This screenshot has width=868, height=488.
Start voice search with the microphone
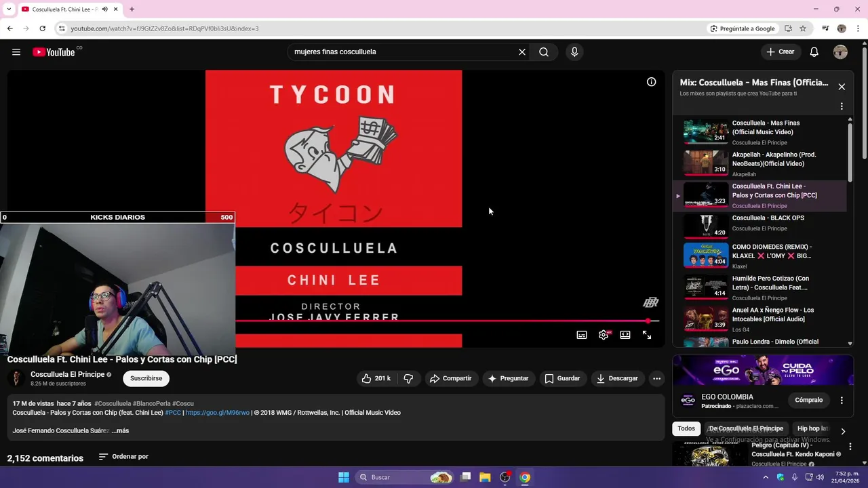(x=574, y=52)
